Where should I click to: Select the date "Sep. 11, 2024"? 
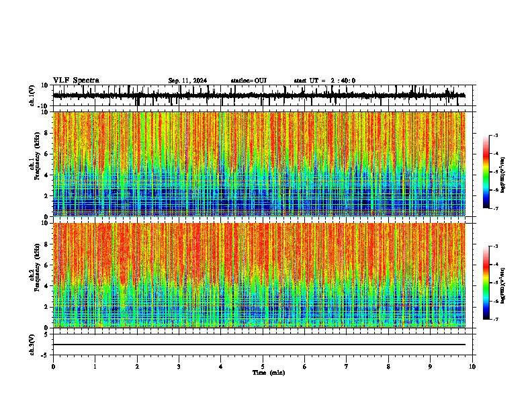[x=187, y=81]
